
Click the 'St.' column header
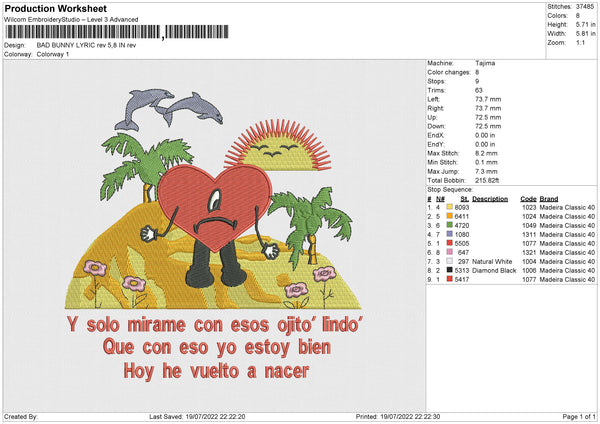coord(465,199)
